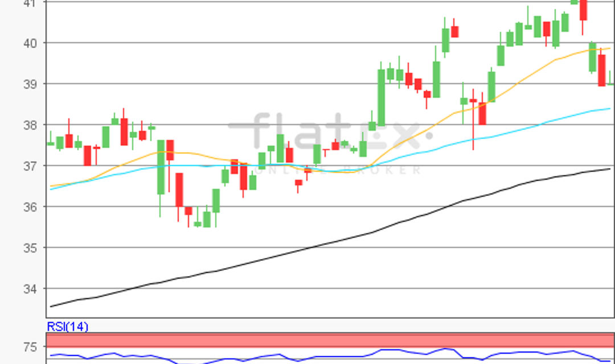Click the 75 RSI axis label
The height and width of the screenshot is (364, 615).
[x=30, y=347]
